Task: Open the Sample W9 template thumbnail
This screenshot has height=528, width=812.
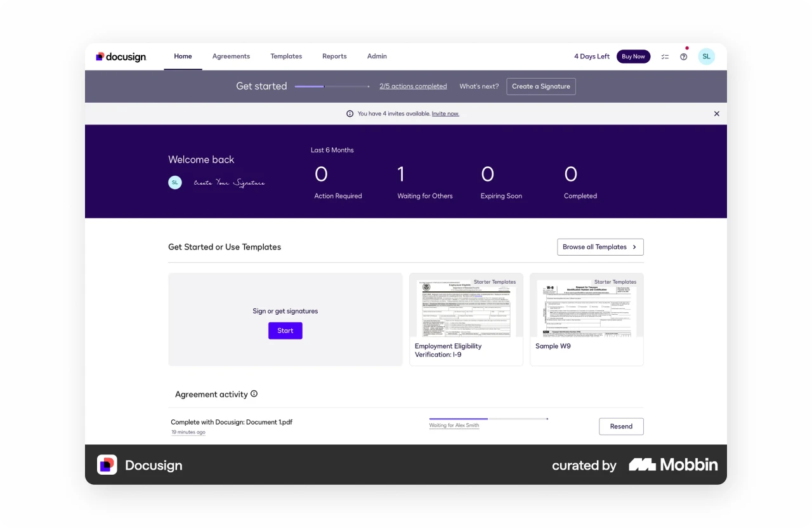Action: 587,308
